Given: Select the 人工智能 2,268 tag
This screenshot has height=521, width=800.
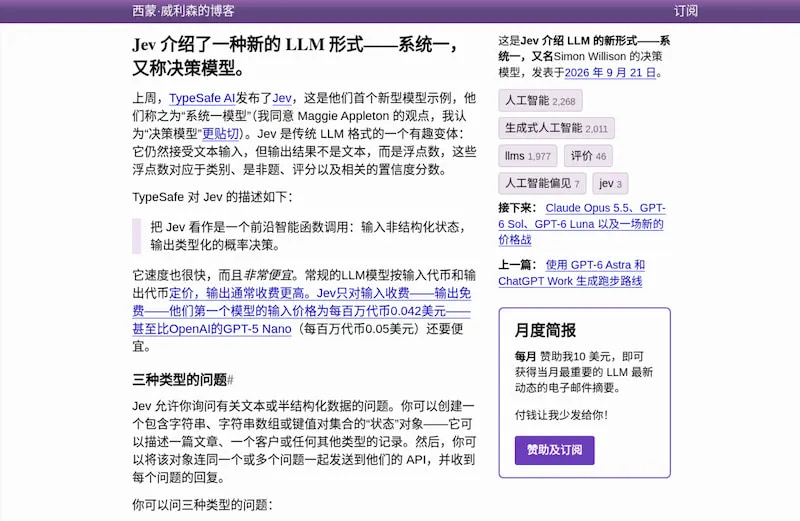Looking at the screenshot, I should click(540, 101).
